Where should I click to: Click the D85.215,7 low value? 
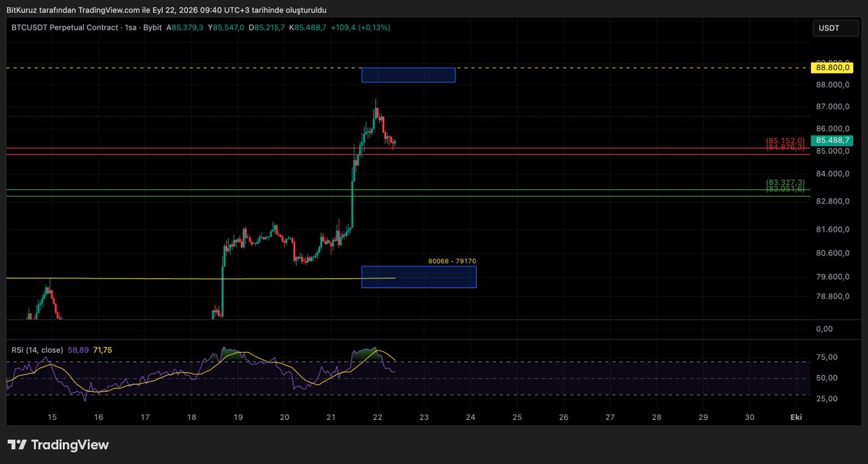268,27
